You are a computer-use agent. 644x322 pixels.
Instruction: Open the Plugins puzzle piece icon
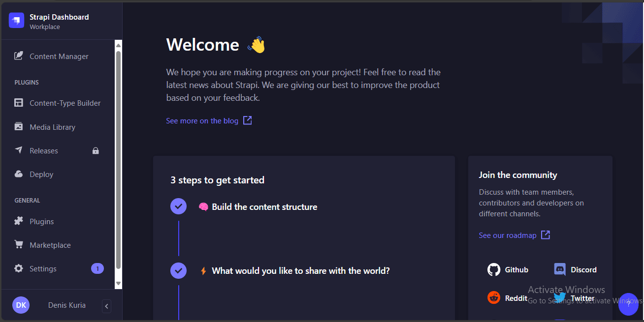(x=19, y=221)
